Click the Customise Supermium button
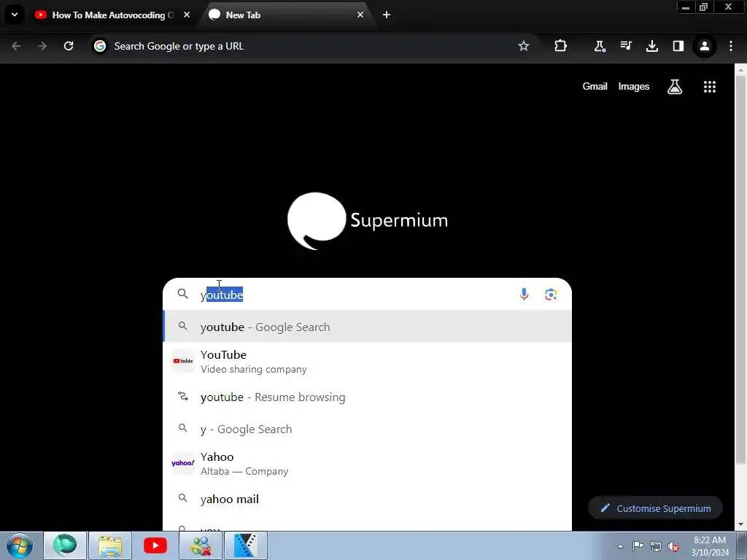This screenshot has width=747, height=560. coord(656,508)
